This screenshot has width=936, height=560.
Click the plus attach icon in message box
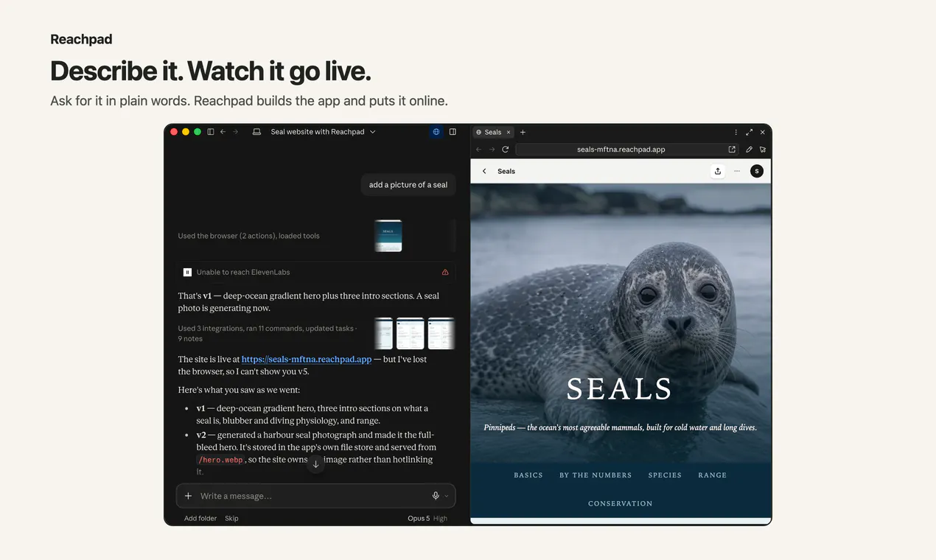click(x=188, y=496)
